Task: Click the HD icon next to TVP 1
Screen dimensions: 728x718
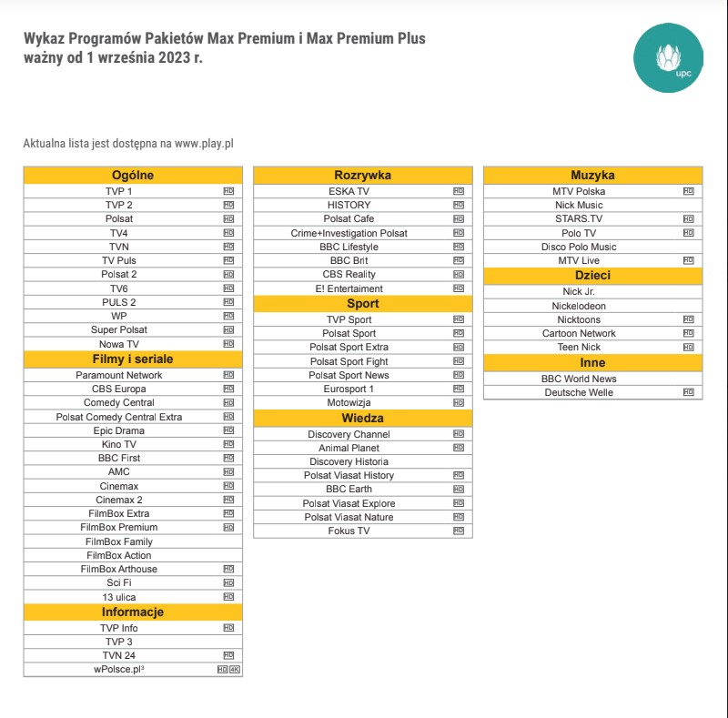Action: pos(228,191)
